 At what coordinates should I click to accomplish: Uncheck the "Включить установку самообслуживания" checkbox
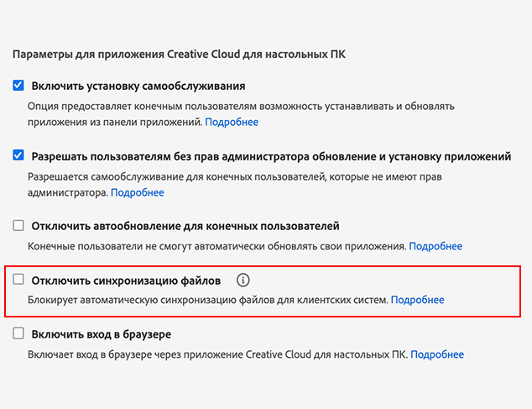pyautogui.click(x=18, y=86)
